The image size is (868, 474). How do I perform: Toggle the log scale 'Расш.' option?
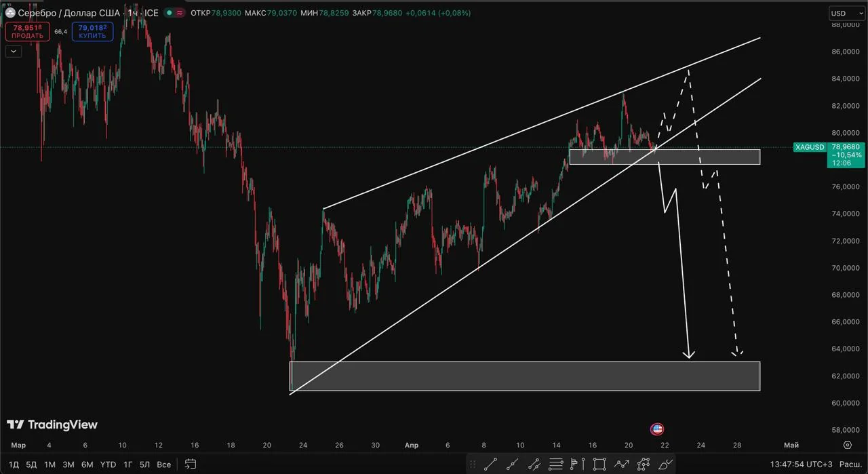click(850, 465)
